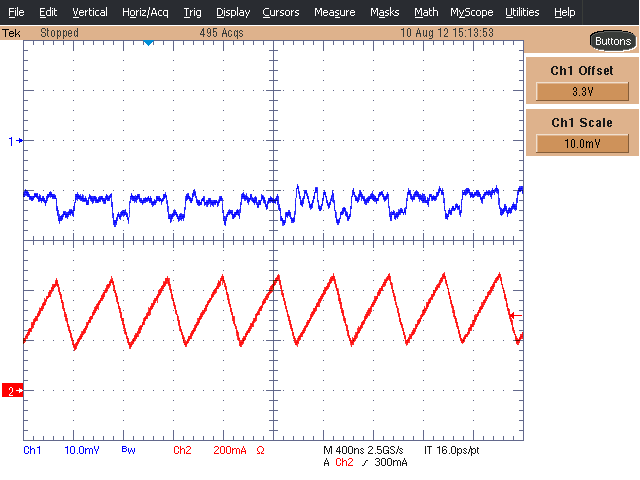The width and height of the screenshot is (640, 480).
Task: Click the trigger source Ch2 readout
Action: pyautogui.click(x=344, y=462)
